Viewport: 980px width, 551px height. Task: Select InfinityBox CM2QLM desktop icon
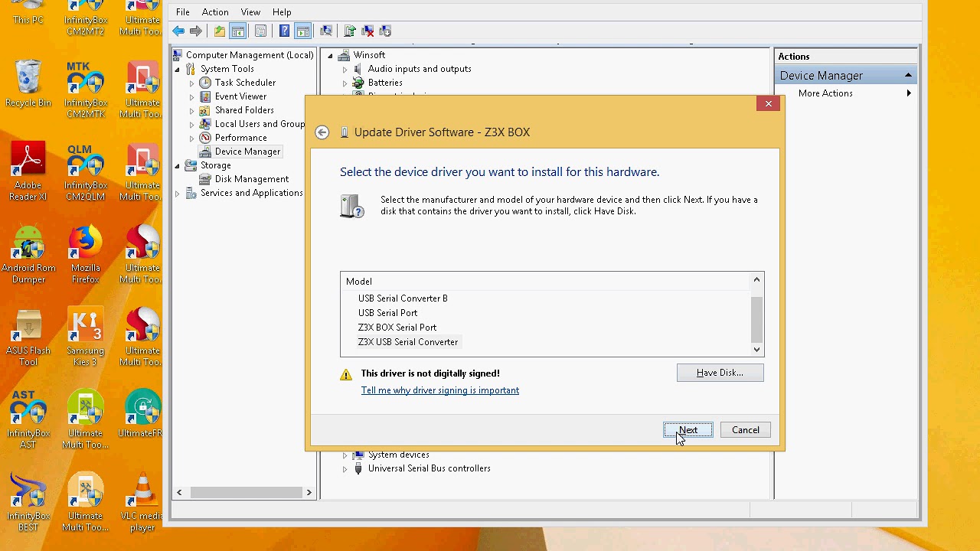point(86,171)
